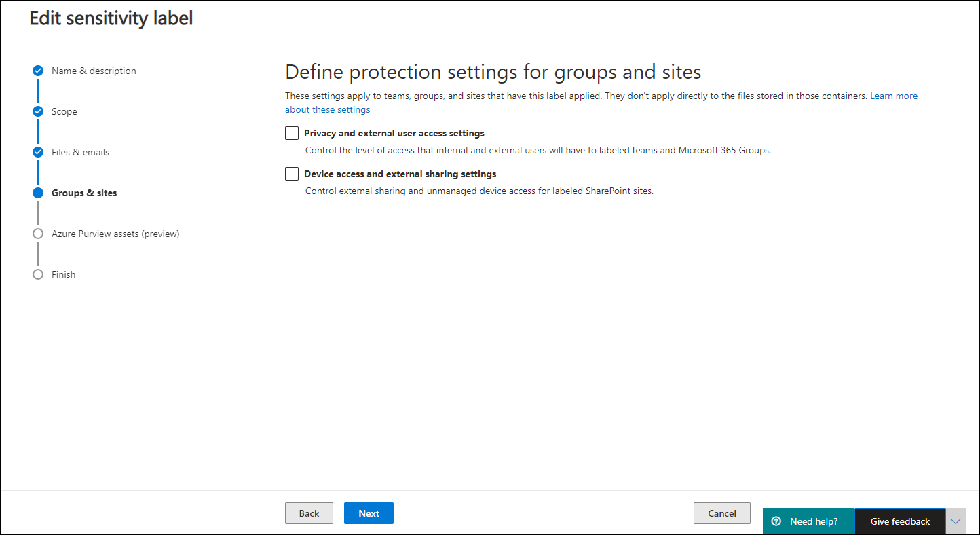Click the Files & emails step checkmark circle
Image resolution: width=980 pixels, height=535 pixels.
[38, 152]
